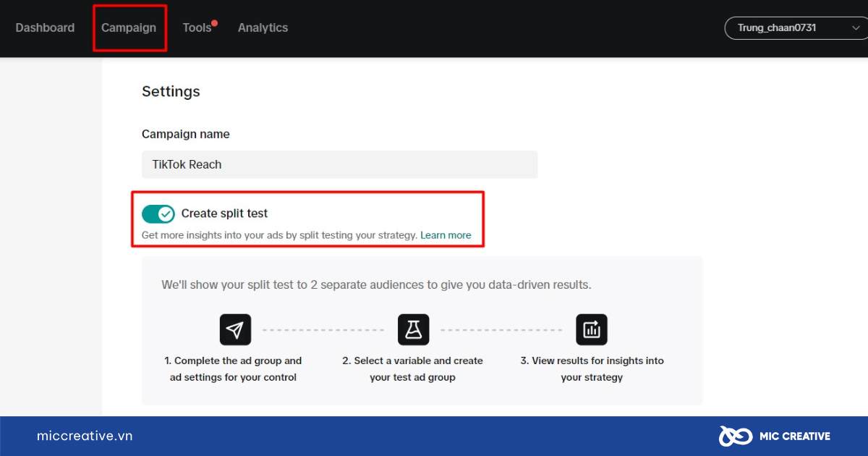
Task: Open the Tools menu
Action: (x=197, y=28)
